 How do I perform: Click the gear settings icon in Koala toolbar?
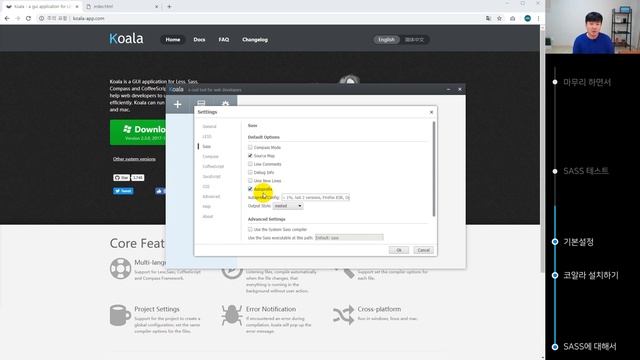[x=225, y=103]
